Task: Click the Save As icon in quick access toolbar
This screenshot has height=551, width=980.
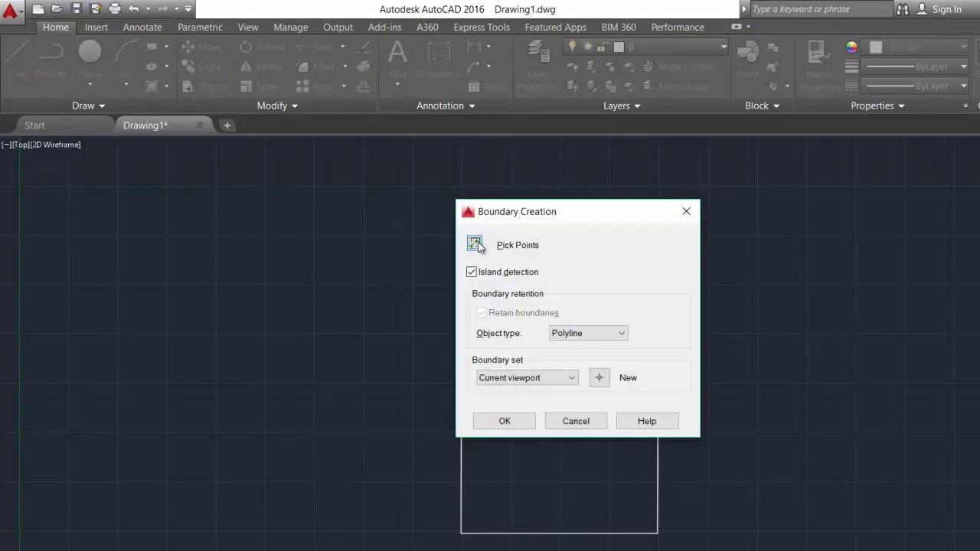Action: click(x=95, y=9)
